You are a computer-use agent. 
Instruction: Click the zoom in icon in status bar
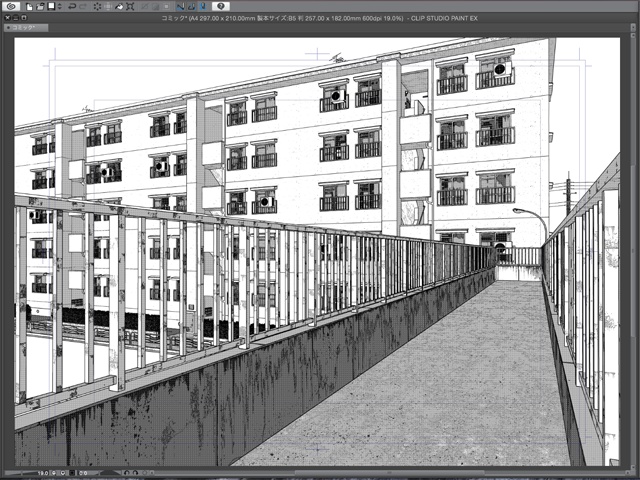pyautogui.click(x=63, y=473)
